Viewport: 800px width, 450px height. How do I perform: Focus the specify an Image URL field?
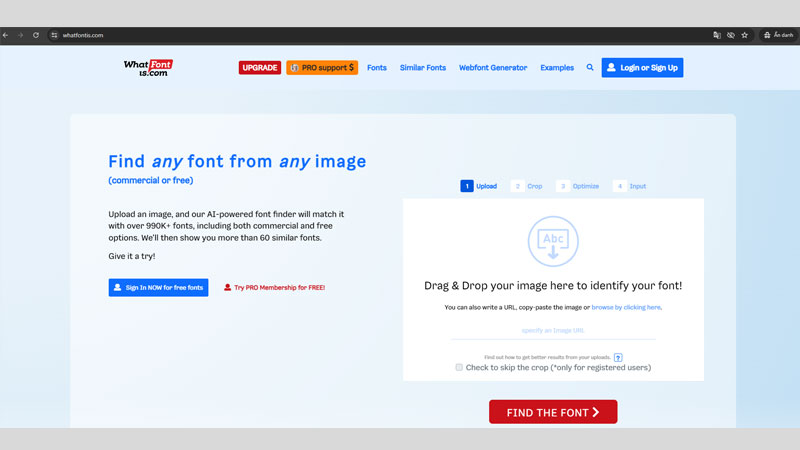click(553, 331)
